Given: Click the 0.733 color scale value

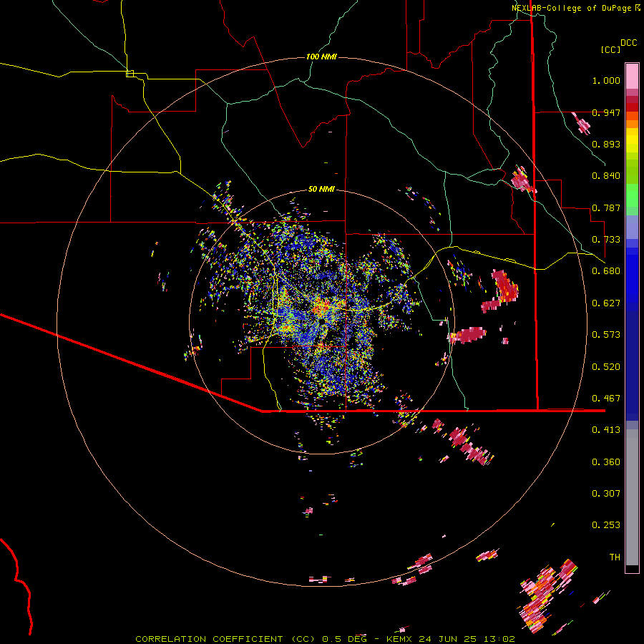Looking at the screenshot, I should pos(606,240).
